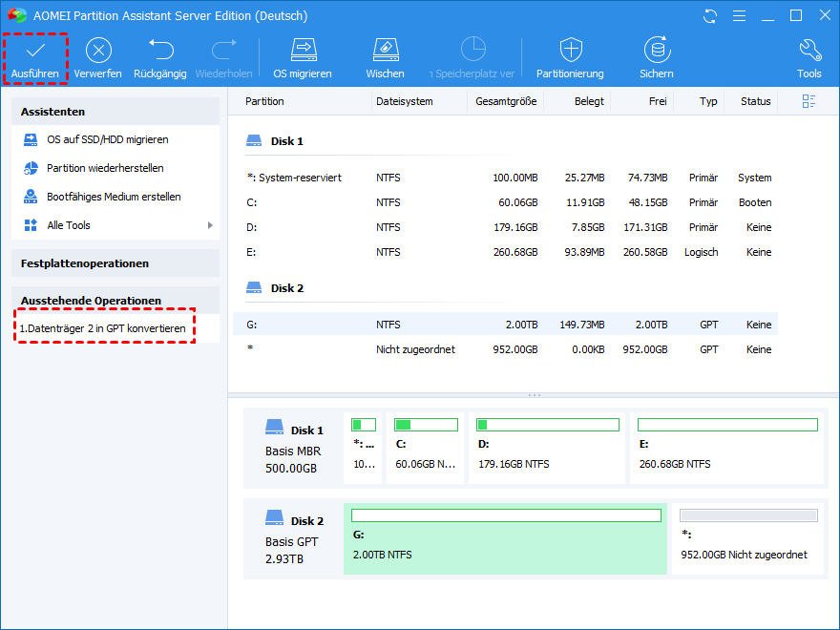Screen dimensions: 840x630
Task: Expand the Alle Tools submenu arrow
Action: coord(210,225)
